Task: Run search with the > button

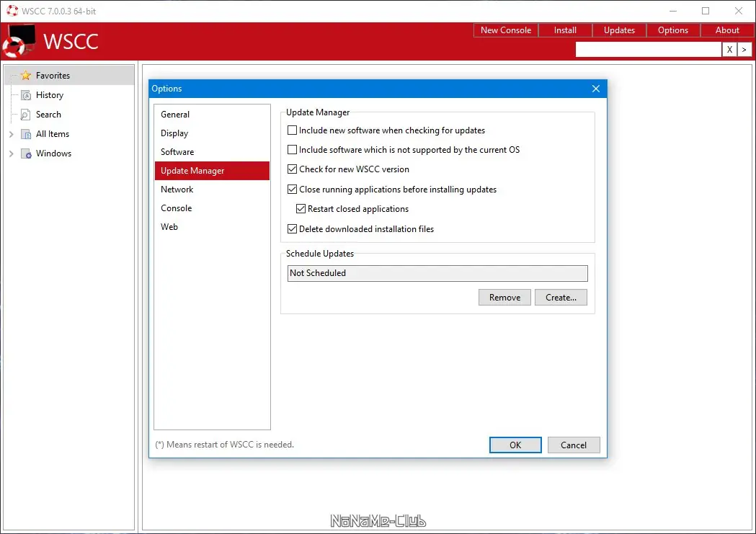Action: (744, 49)
